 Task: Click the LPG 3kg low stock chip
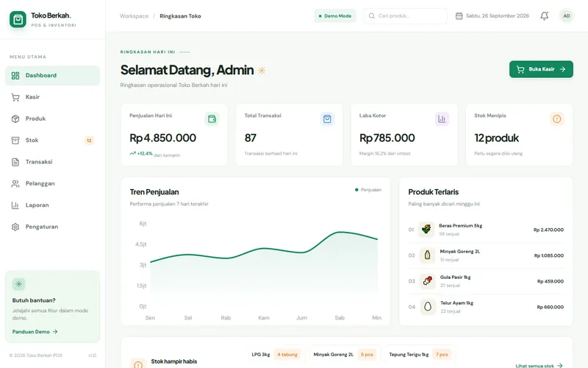click(x=276, y=355)
